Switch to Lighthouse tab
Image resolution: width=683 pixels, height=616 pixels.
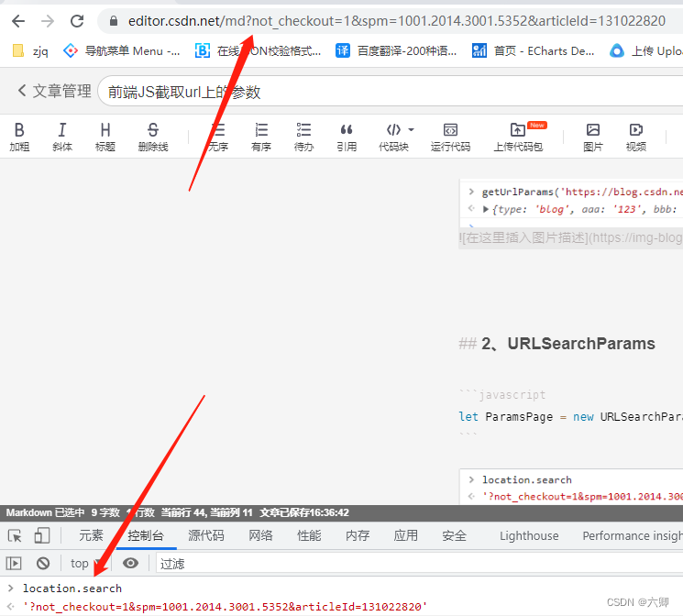tap(529, 535)
